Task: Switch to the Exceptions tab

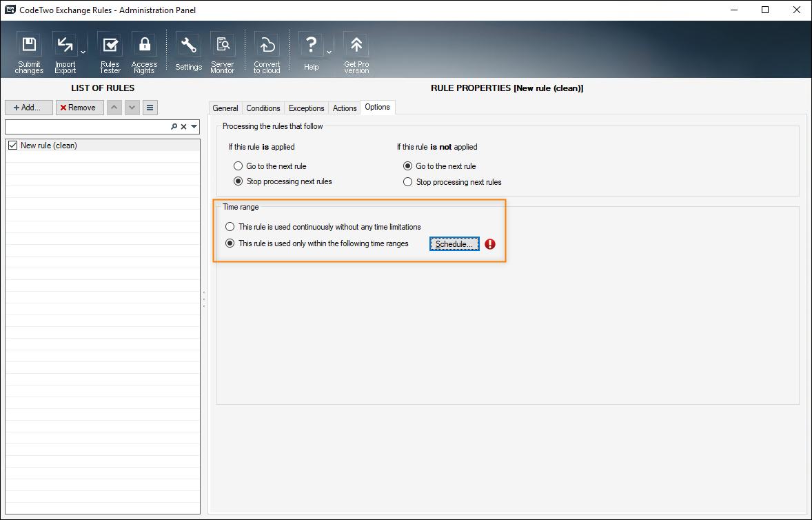Action: point(306,108)
